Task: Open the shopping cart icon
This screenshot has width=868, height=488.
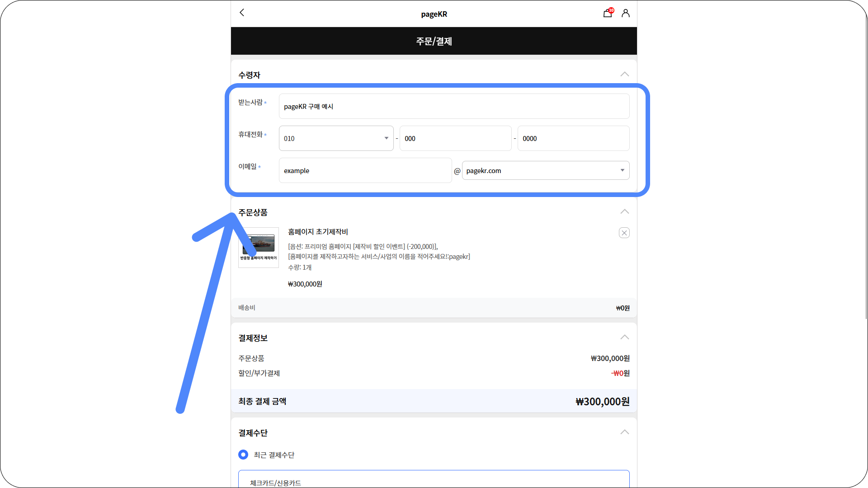Action: (608, 13)
